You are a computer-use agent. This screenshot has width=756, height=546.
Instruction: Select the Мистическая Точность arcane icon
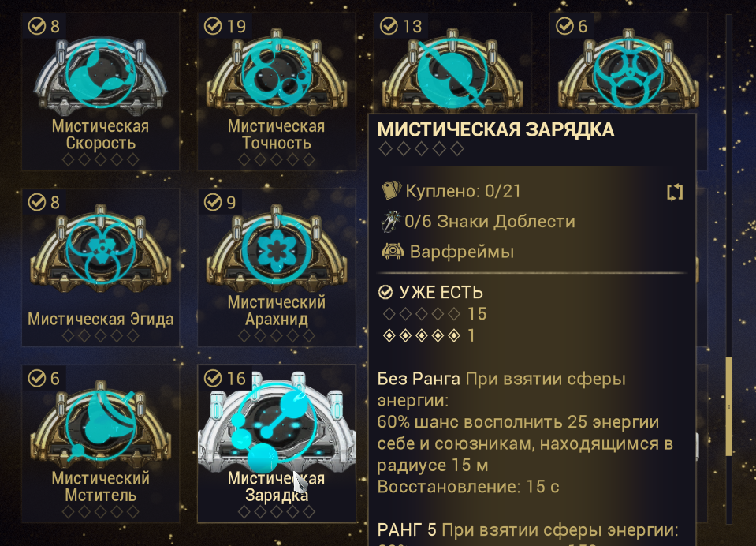(x=276, y=72)
